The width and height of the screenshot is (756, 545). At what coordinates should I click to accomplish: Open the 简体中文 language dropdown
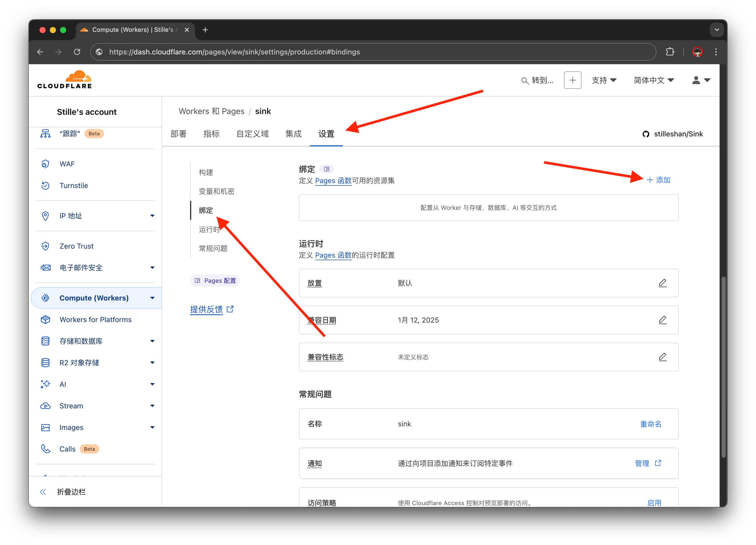[x=654, y=80]
